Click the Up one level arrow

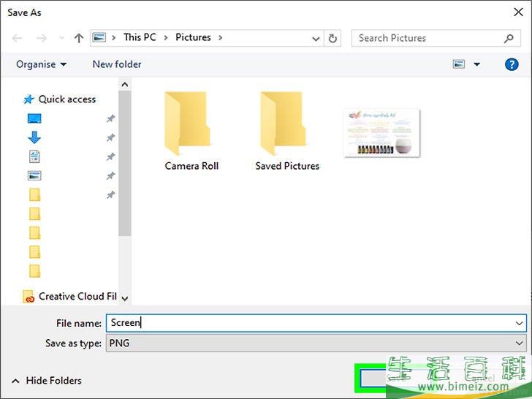click(x=79, y=38)
